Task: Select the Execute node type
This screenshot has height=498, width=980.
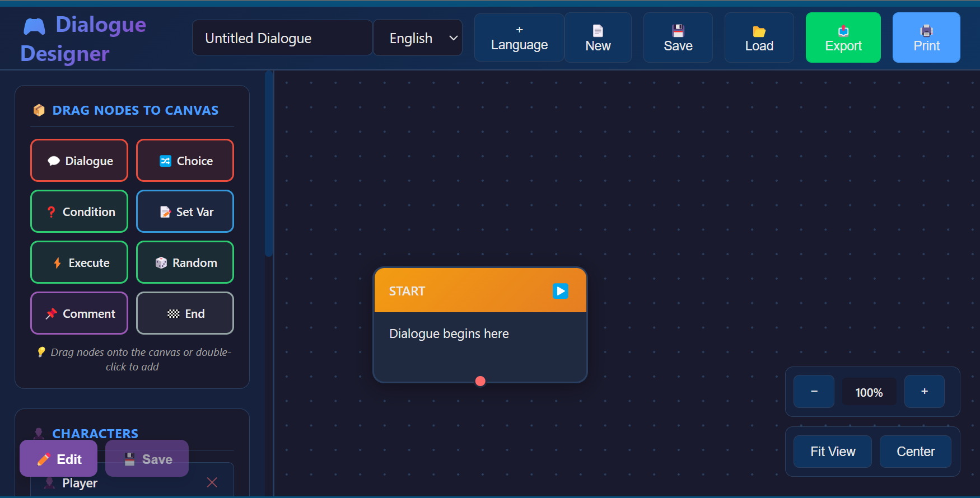Action: pos(79,262)
